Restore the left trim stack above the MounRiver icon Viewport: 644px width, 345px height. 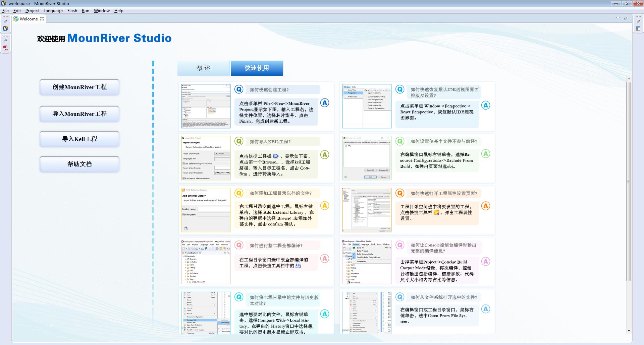5,21
